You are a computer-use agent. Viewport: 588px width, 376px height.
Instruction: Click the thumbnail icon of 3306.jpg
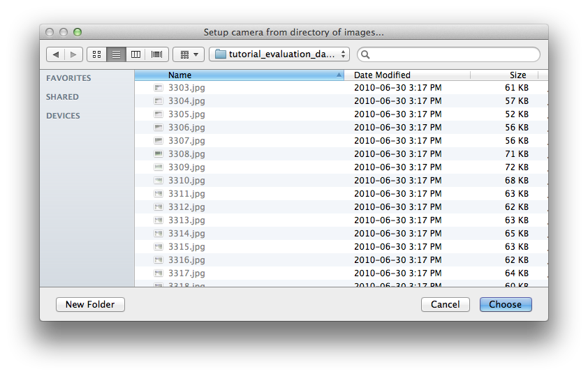[159, 128]
